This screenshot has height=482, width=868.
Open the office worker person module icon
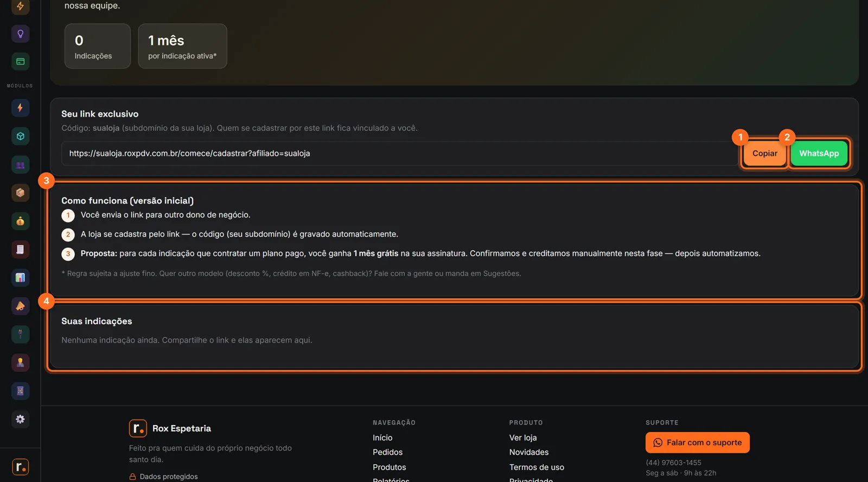[x=20, y=363]
